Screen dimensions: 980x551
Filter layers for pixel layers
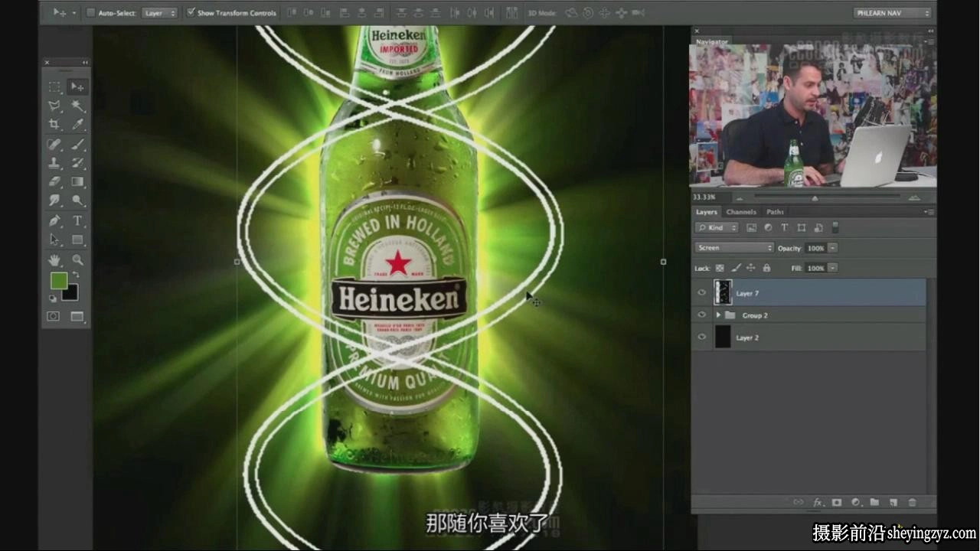(x=751, y=227)
